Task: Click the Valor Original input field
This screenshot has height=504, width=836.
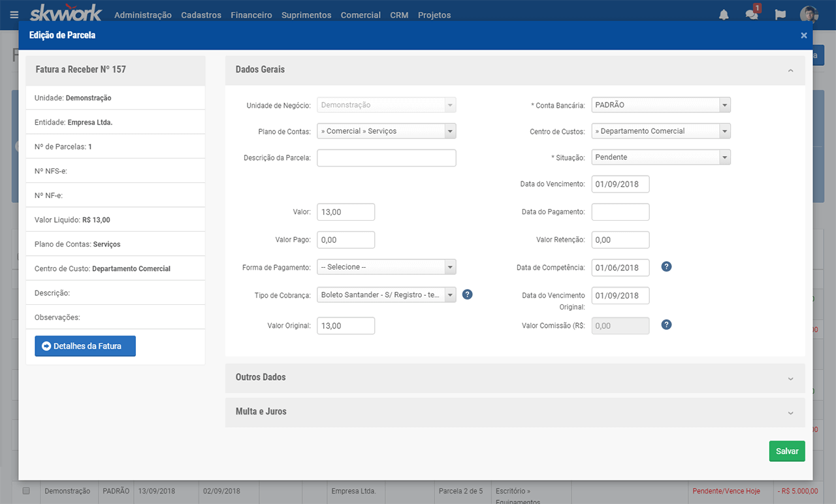Action: click(346, 326)
